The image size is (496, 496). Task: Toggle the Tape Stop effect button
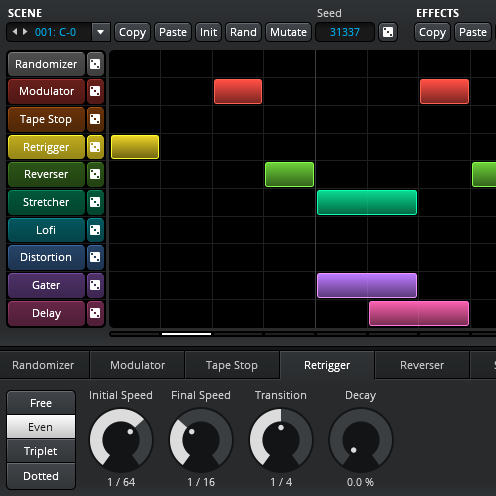pyautogui.click(x=46, y=119)
